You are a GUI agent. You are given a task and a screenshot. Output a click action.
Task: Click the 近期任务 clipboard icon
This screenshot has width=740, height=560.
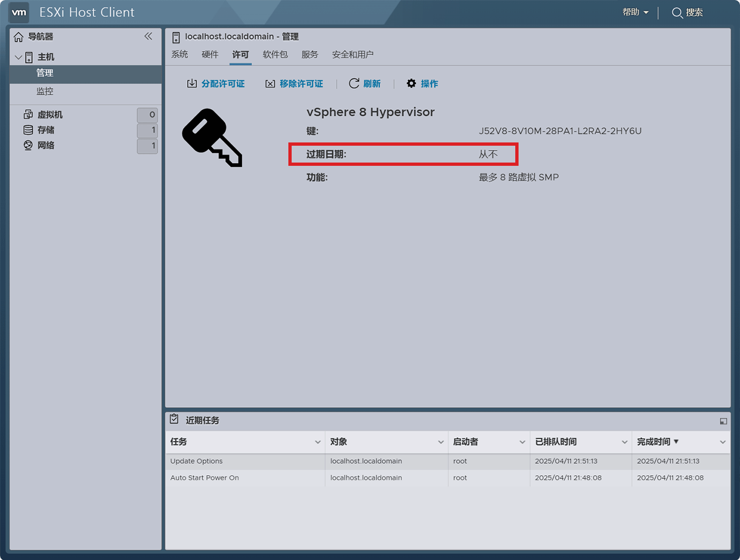click(x=174, y=419)
